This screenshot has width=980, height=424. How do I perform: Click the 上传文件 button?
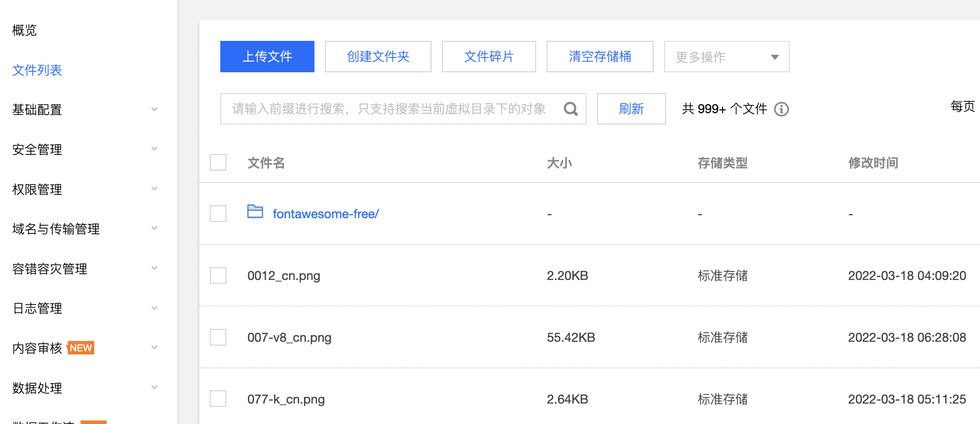coord(267,57)
